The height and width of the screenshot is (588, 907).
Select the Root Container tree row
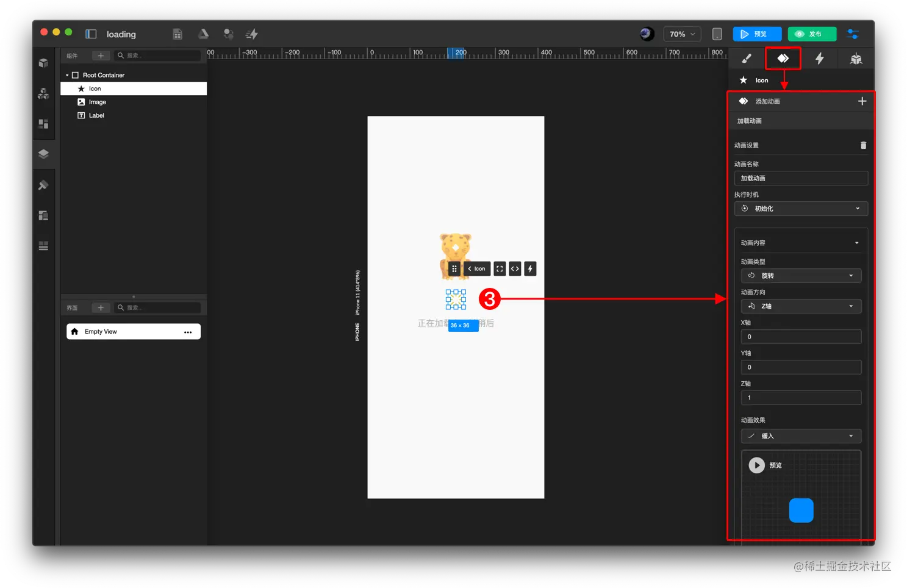134,75
